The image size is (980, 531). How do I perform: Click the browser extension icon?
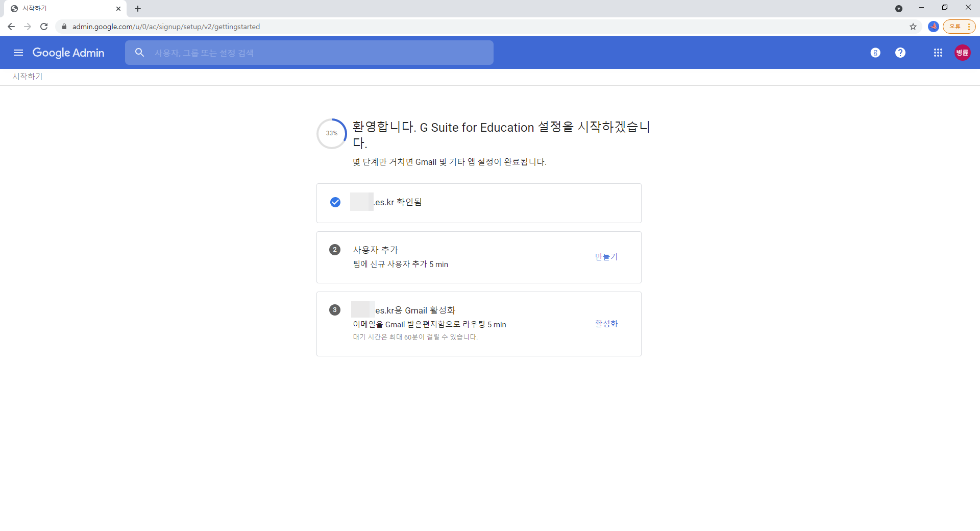point(934,27)
